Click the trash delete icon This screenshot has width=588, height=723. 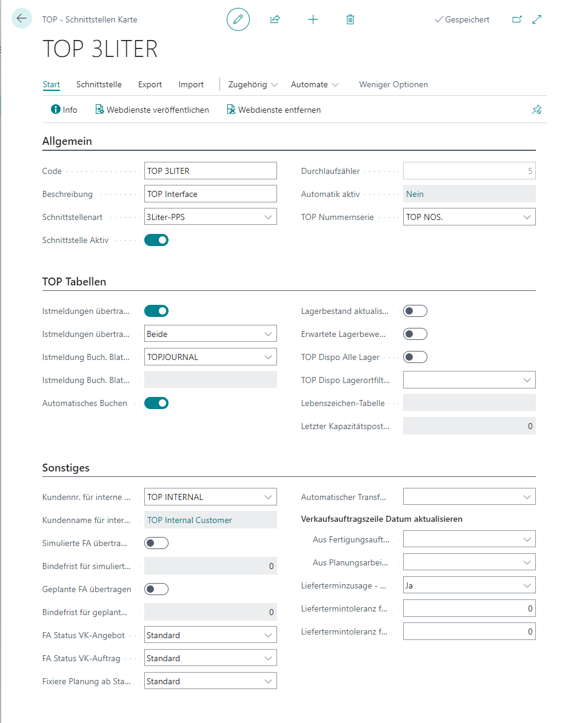pos(350,19)
